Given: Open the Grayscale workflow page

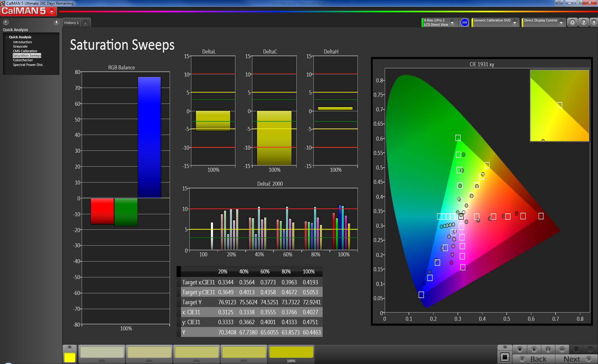Looking at the screenshot, I should (x=20, y=46).
